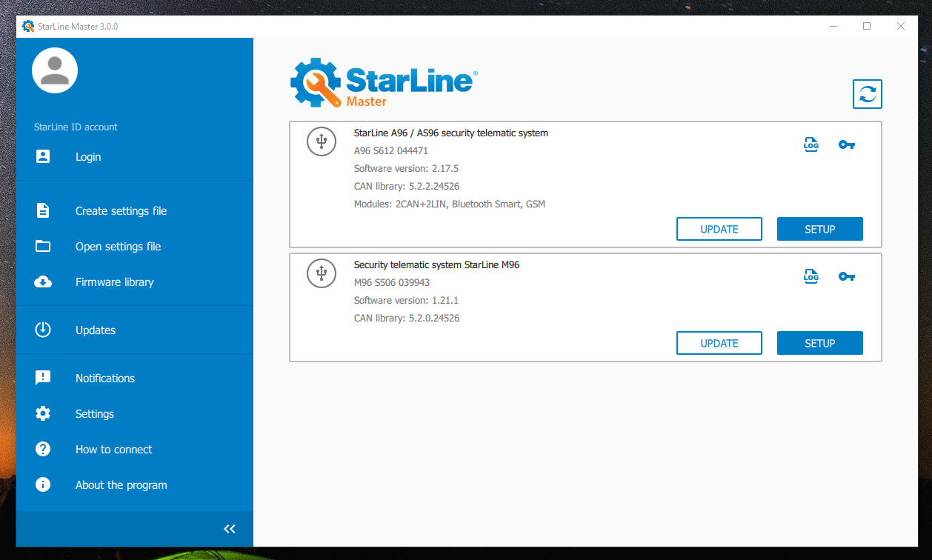
Task: Click SETUP button for M96 device
Action: coord(820,343)
